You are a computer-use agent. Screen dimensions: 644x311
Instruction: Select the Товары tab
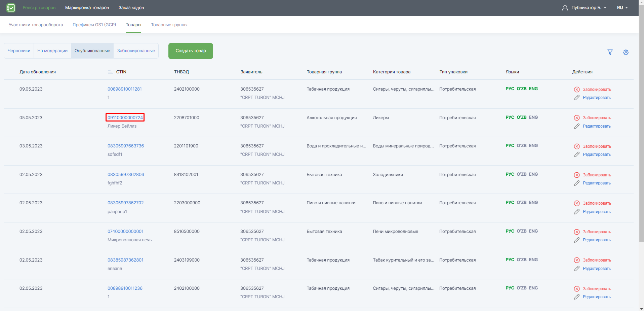[133, 25]
